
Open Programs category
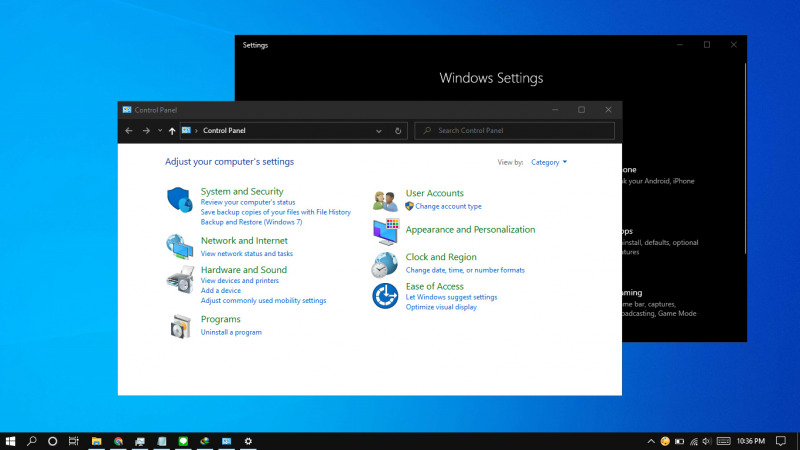click(220, 319)
